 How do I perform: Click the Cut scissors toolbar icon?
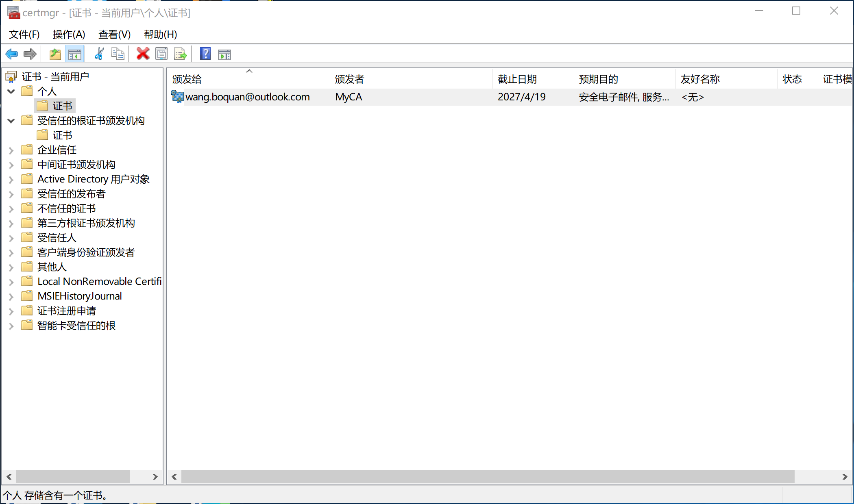point(99,54)
